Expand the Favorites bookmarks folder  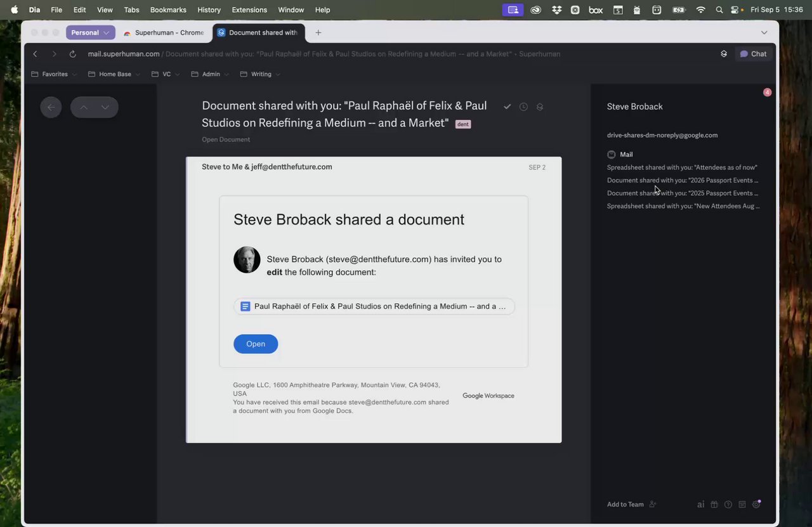pyautogui.click(x=54, y=74)
